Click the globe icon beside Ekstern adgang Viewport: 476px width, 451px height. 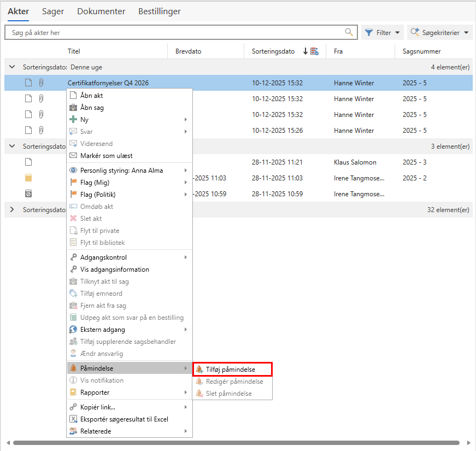73,330
